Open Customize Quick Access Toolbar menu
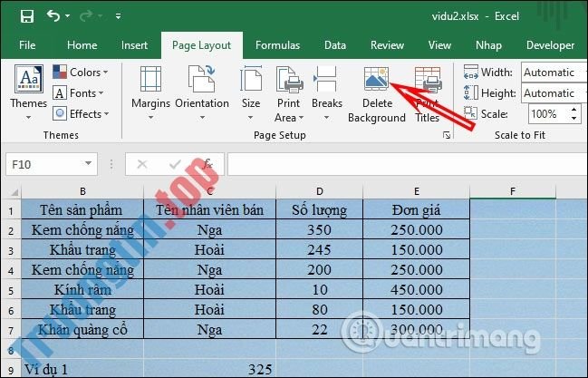The image size is (588, 378). click(118, 16)
